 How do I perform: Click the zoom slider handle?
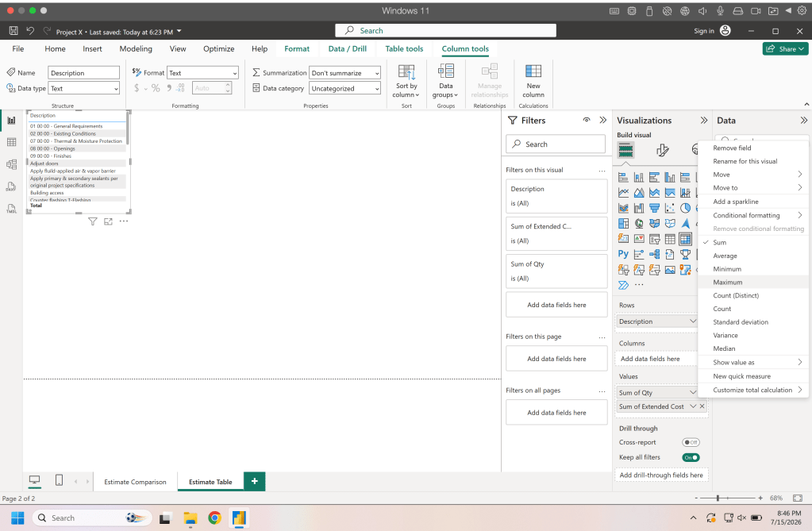coord(718,498)
